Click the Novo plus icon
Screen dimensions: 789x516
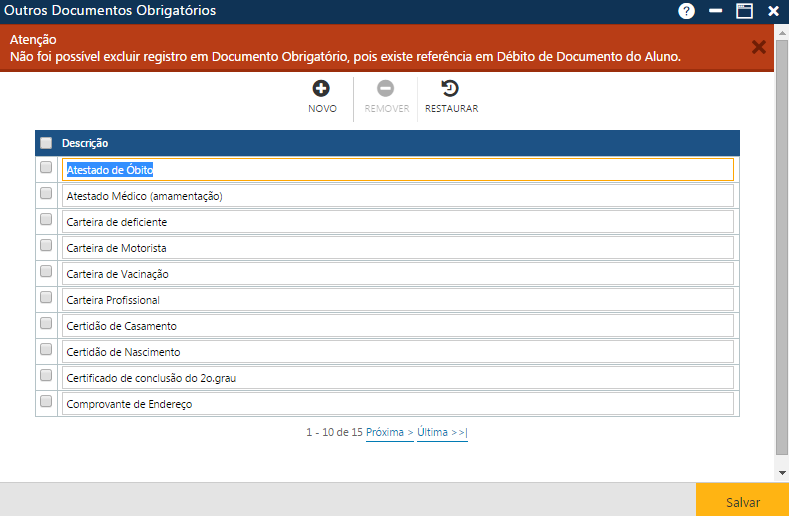[322, 89]
